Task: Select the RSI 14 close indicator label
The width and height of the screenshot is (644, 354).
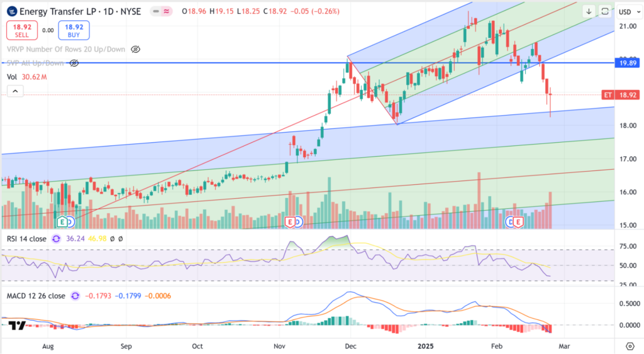Action: click(x=26, y=238)
